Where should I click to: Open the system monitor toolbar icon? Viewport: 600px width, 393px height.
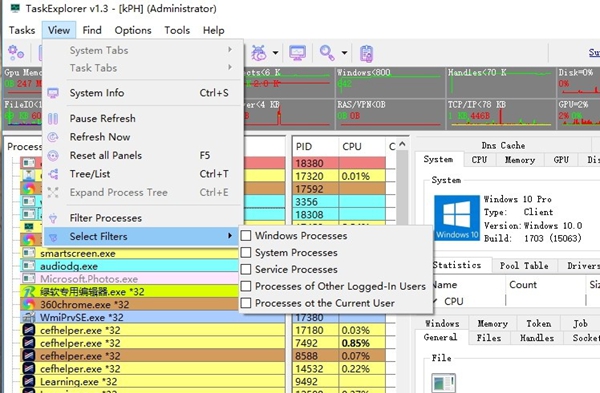[297, 53]
